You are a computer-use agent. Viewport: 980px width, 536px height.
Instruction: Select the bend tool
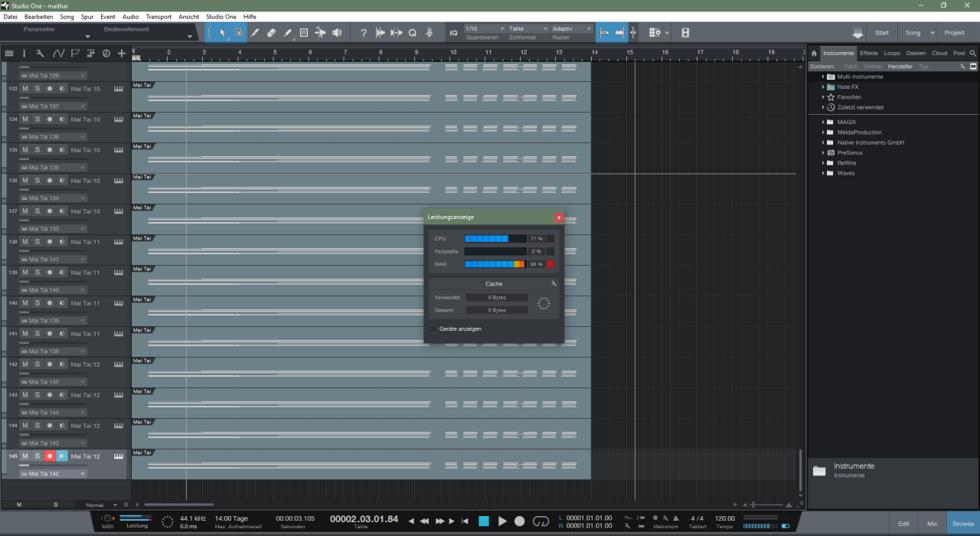coord(320,33)
